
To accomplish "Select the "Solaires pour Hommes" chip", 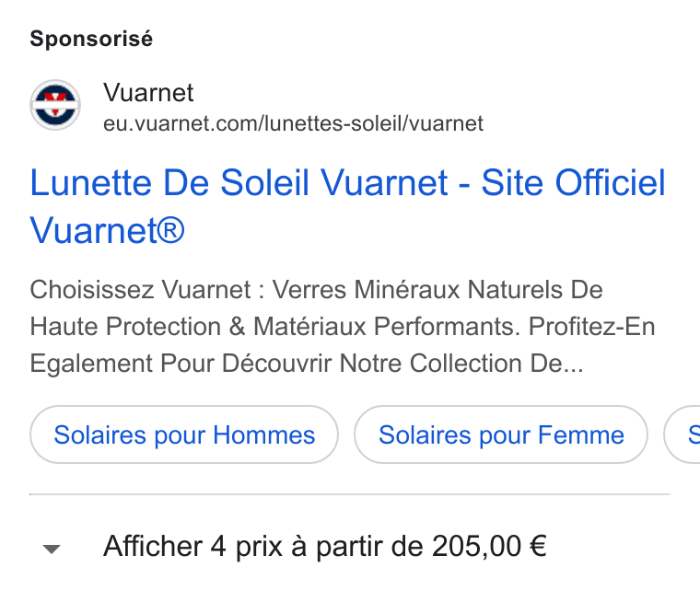I will (184, 434).
